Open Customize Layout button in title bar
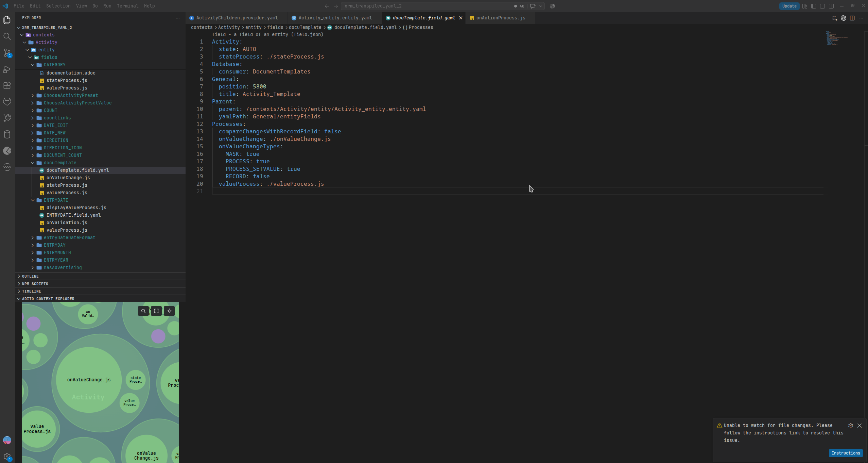868x463 pixels. pos(805,6)
